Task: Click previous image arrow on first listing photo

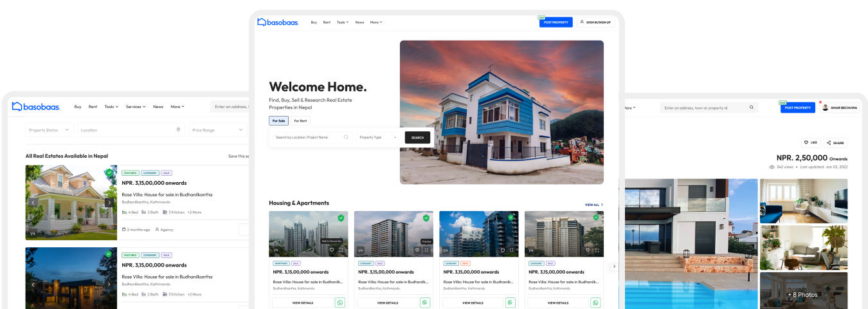Action: [33, 202]
